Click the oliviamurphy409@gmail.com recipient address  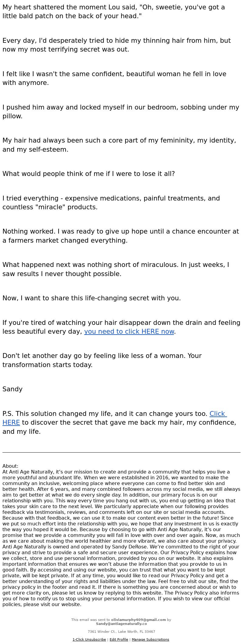click(139, 620)
